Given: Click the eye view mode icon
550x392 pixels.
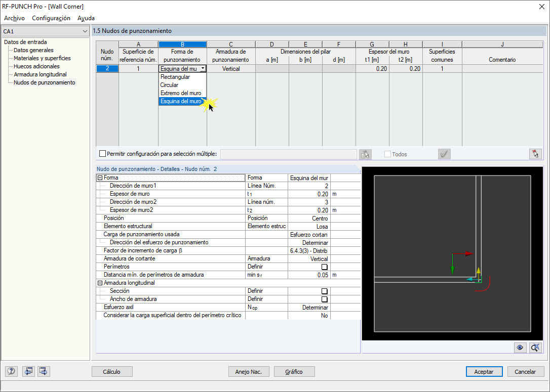Looking at the screenshot, I should coord(520,347).
